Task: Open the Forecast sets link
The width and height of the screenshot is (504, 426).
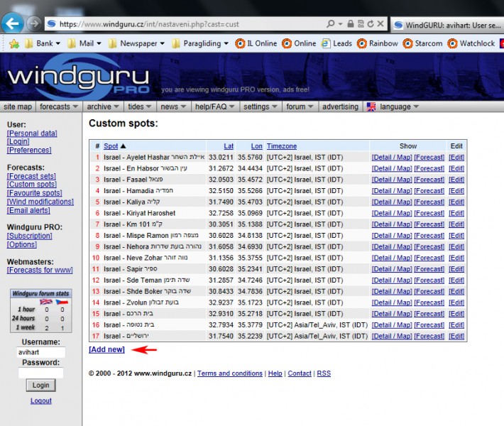Action: 31,176
